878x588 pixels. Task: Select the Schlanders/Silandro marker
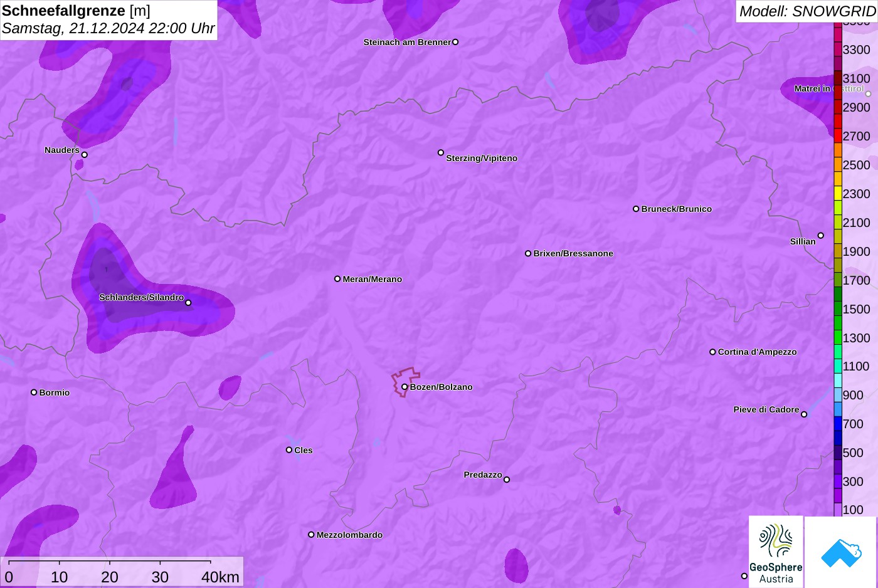[x=188, y=303]
